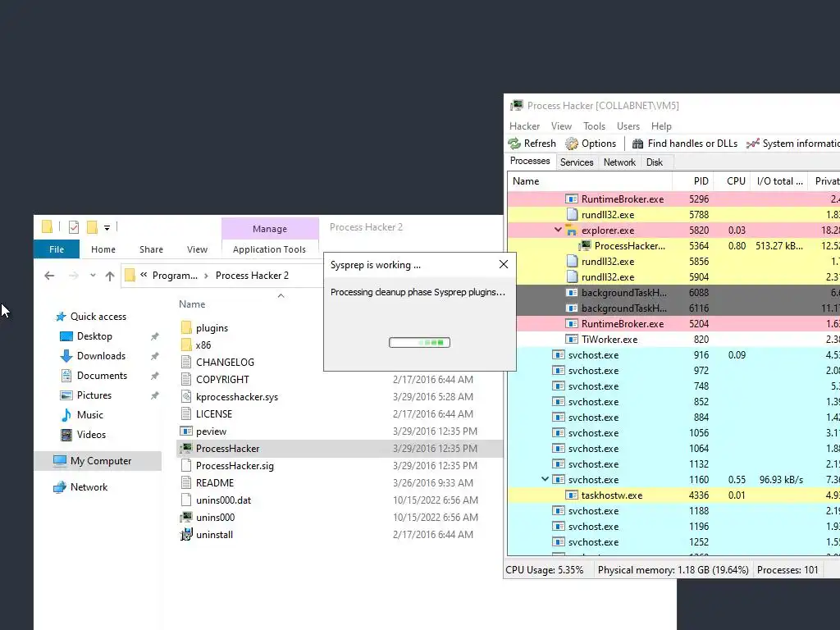Select My Computer in navigation pane
Viewport: 840px width, 630px height.
pos(98,461)
